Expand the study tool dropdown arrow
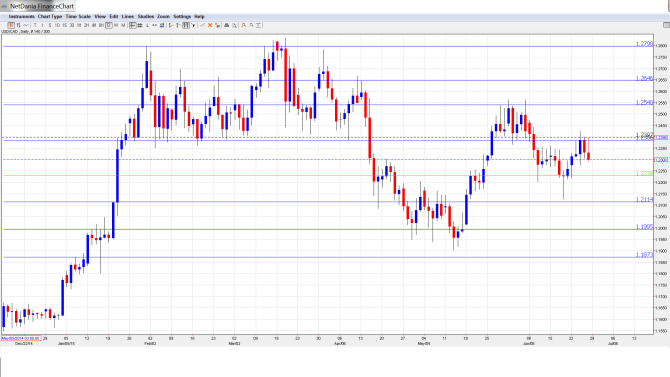The height and width of the screenshot is (377, 670). click(193, 26)
